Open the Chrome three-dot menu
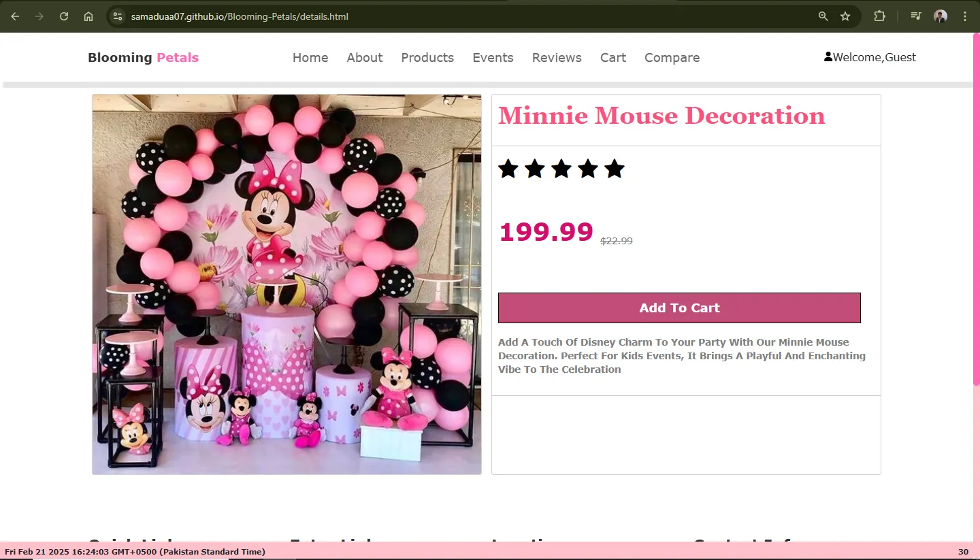Screen dimensions: 980x560 [965, 16]
